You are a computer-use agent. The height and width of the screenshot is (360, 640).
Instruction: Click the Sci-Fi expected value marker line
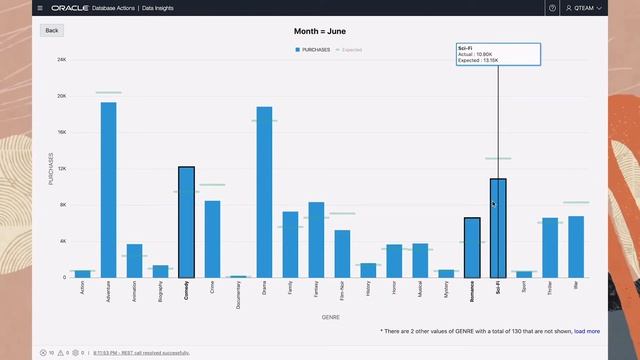coord(498,158)
